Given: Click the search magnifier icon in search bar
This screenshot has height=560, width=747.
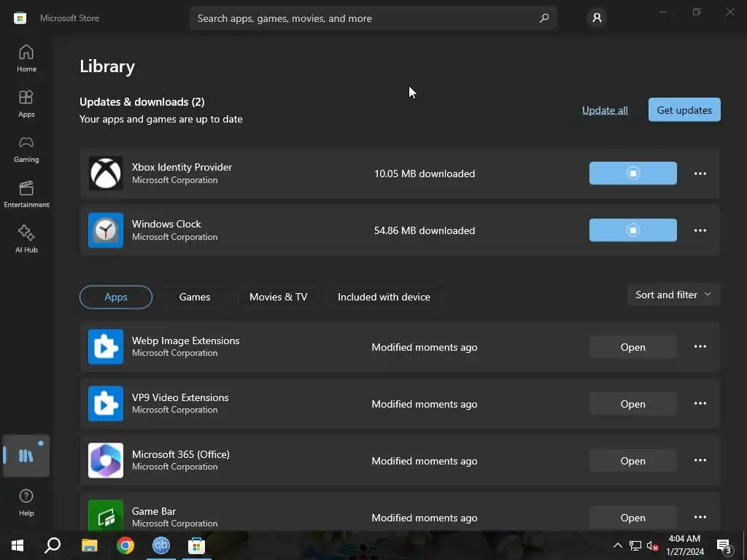Looking at the screenshot, I should 544,18.
